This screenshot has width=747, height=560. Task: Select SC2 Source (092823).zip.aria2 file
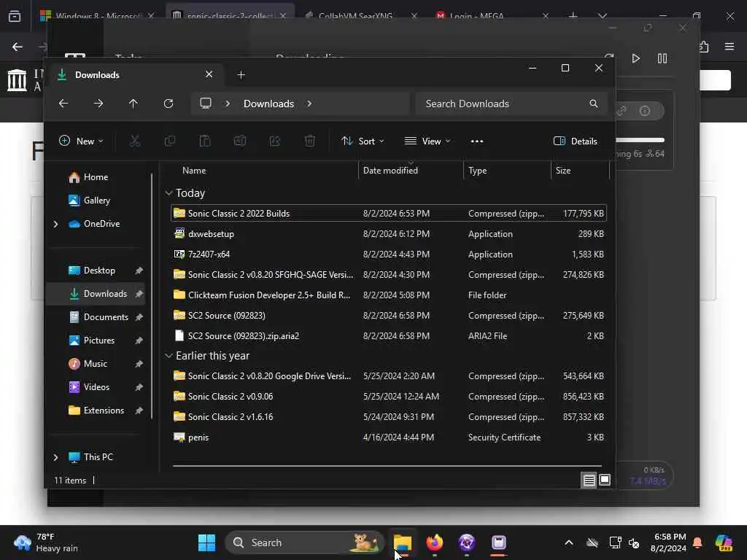pyautogui.click(x=389, y=335)
